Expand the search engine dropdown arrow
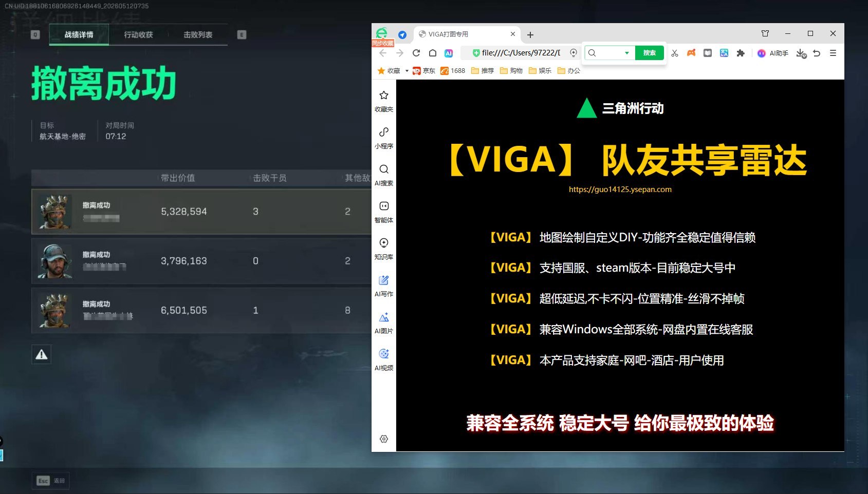This screenshot has width=868, height=494. point(626,53)
